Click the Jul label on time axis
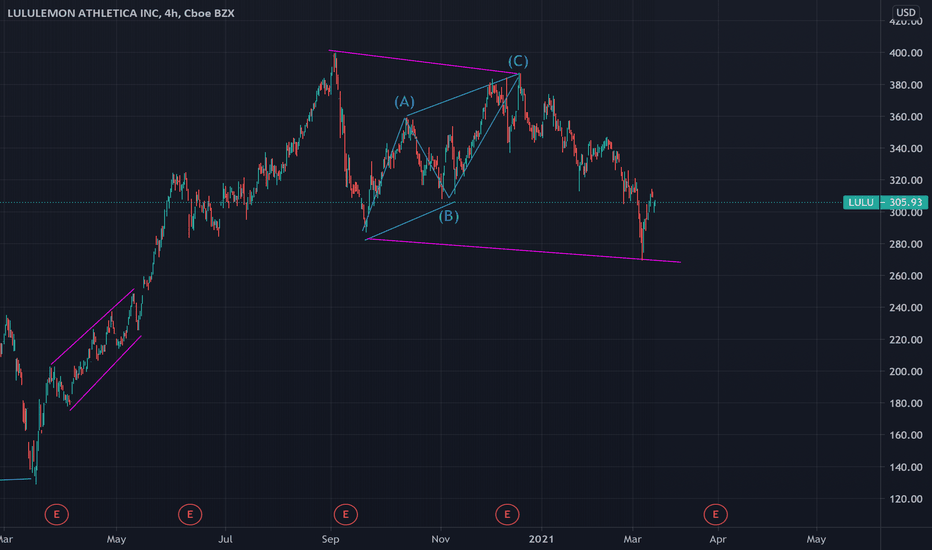 tap(225, 539)
